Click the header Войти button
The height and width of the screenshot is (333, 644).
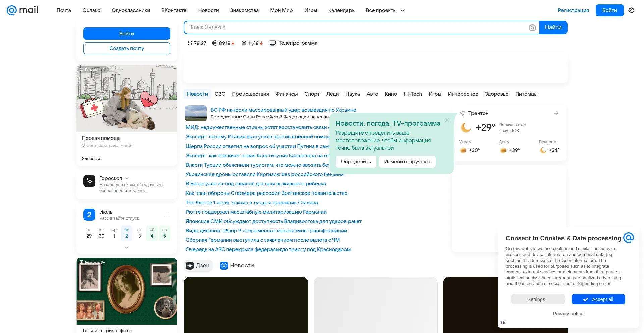click(609, 10)
